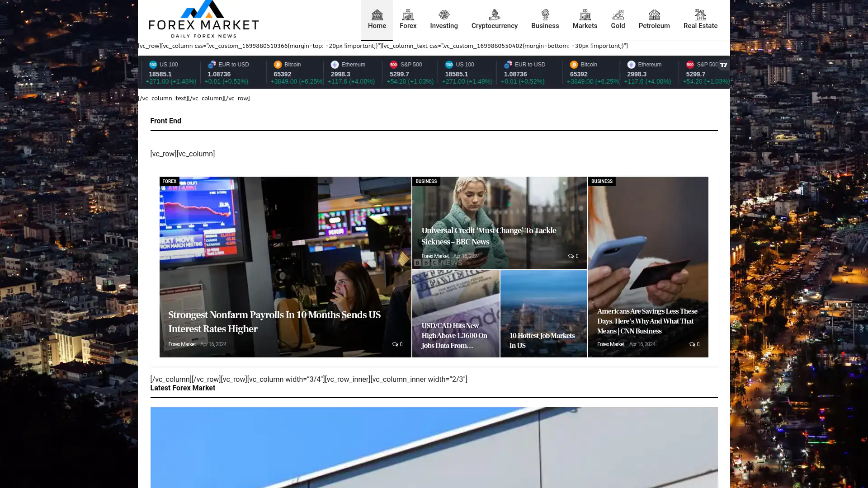Open the Universal Credit BBC News article
The width and height of the screenshot is (868, 488).
pyautogui.click(x=489, y=236)
